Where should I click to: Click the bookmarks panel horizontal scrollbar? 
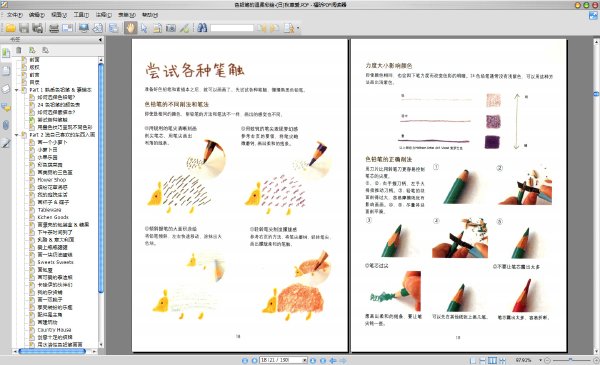point(52,351)
